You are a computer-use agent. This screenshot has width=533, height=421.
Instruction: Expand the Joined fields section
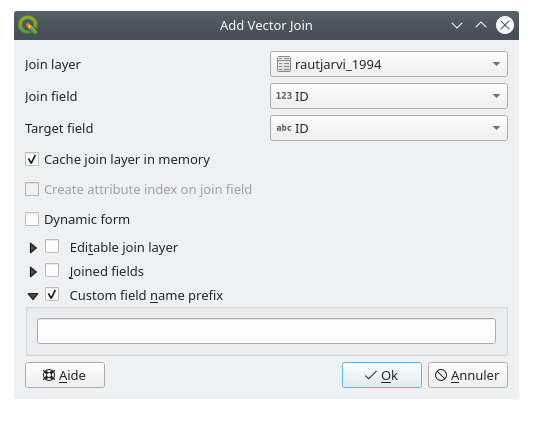[x=33, y=272]
